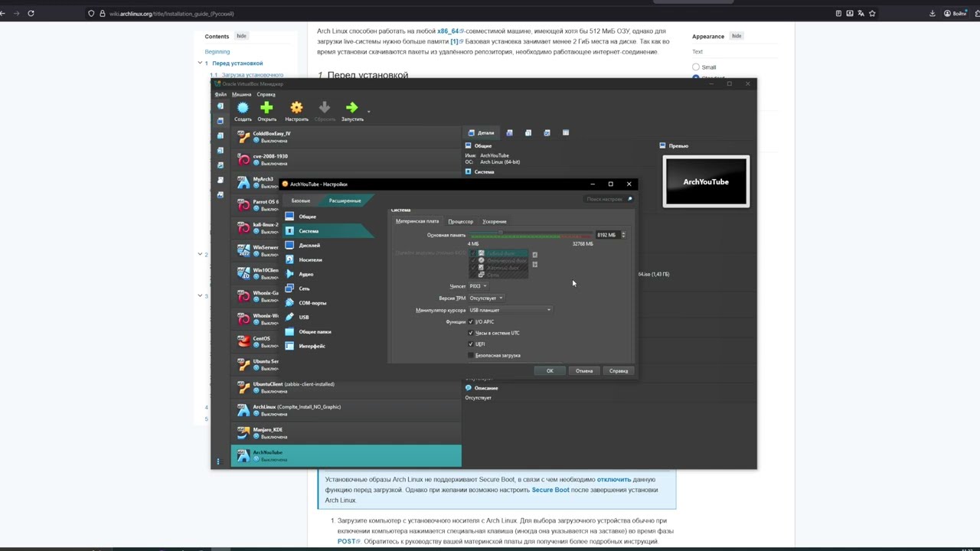This screenshot has width=980, height=551.
Task: Click the green Запустить arrow icon
Action: (351, 108)
